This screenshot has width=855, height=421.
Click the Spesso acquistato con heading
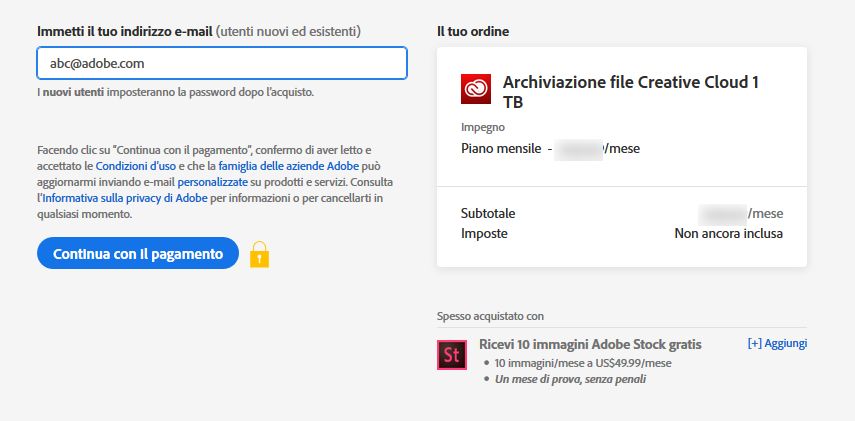[490, 316]
